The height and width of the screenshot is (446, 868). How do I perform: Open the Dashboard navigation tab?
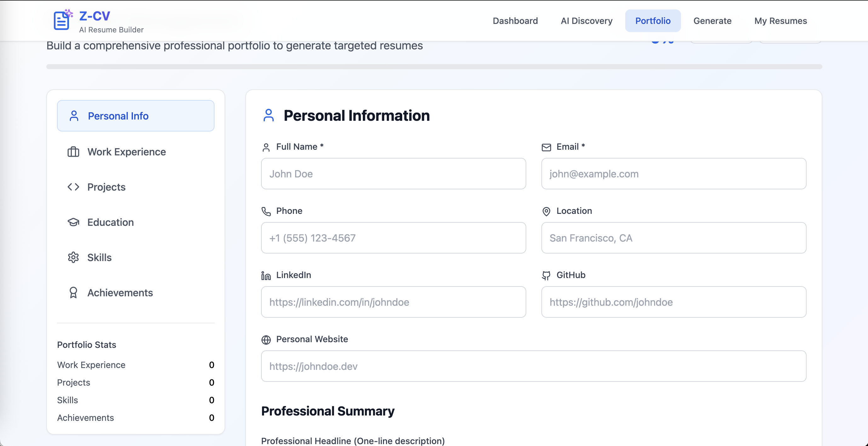[x=515, y=21]
